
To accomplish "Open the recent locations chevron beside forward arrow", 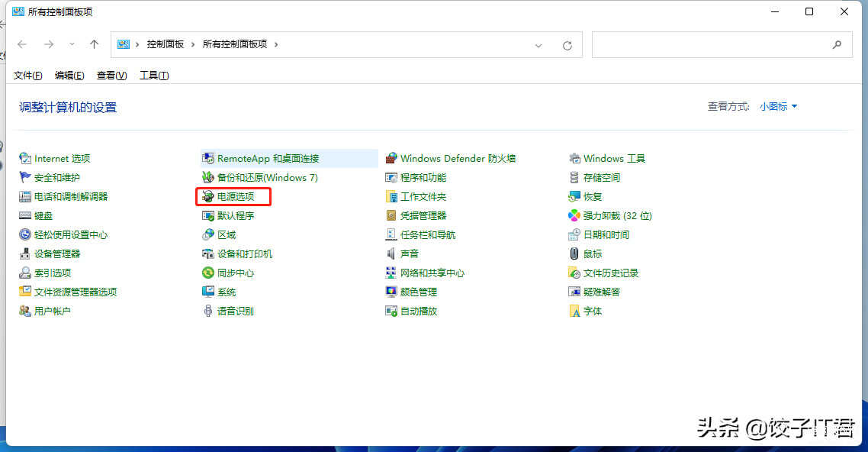I will click(x=72, y=44).
